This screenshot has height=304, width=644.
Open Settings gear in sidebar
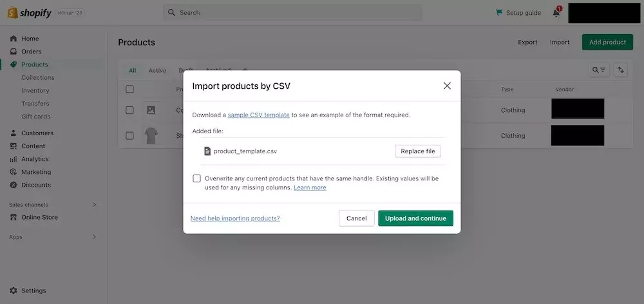[x=14, y=290]
